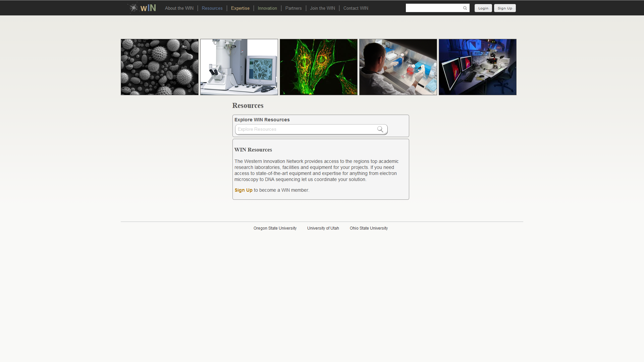Screen dimensions: 644x362
Task: Click the pollen grains microscopy thumbnail
Action: [160, 67]
